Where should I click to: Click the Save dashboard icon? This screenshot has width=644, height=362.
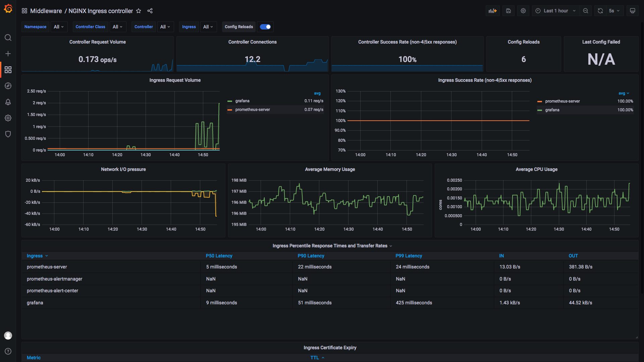[508, 11]
